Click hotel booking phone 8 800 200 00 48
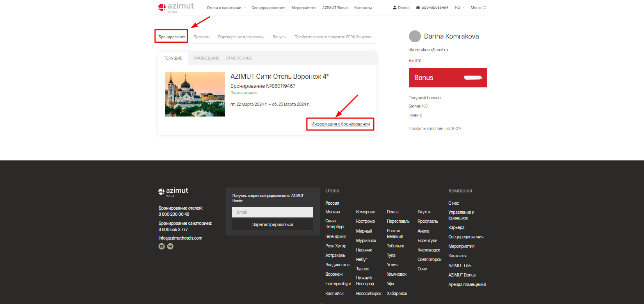 (174, 214)
